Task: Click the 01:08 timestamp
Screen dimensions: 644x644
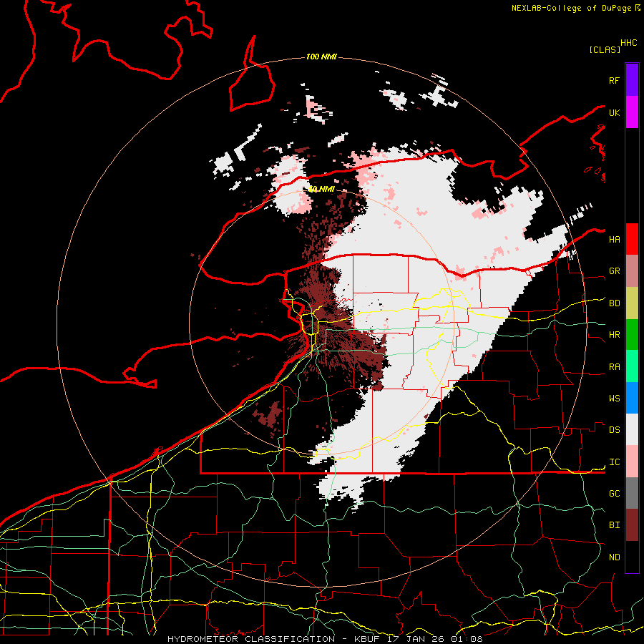Action: [467, 639]
